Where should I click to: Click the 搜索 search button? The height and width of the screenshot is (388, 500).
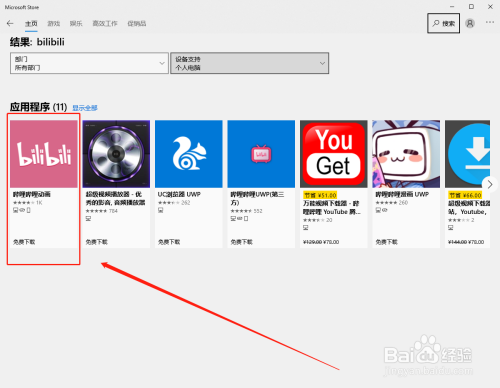pyautogui.click(x=443, y=23)
